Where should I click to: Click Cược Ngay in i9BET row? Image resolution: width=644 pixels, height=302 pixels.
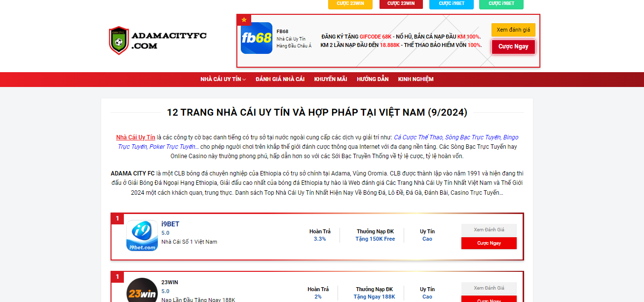489,243
